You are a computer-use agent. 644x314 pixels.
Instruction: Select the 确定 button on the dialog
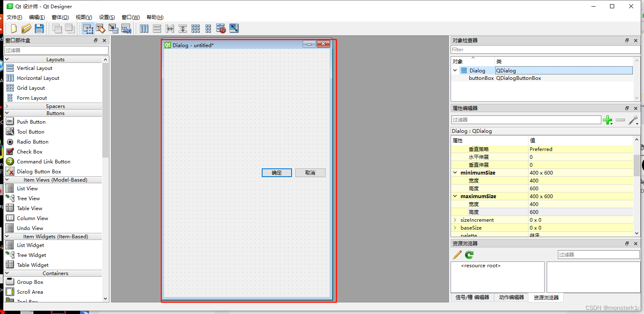pos(276,173)
